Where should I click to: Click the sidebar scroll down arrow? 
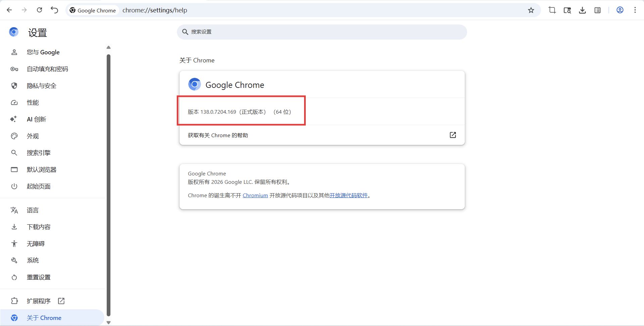tap(108, 322)
